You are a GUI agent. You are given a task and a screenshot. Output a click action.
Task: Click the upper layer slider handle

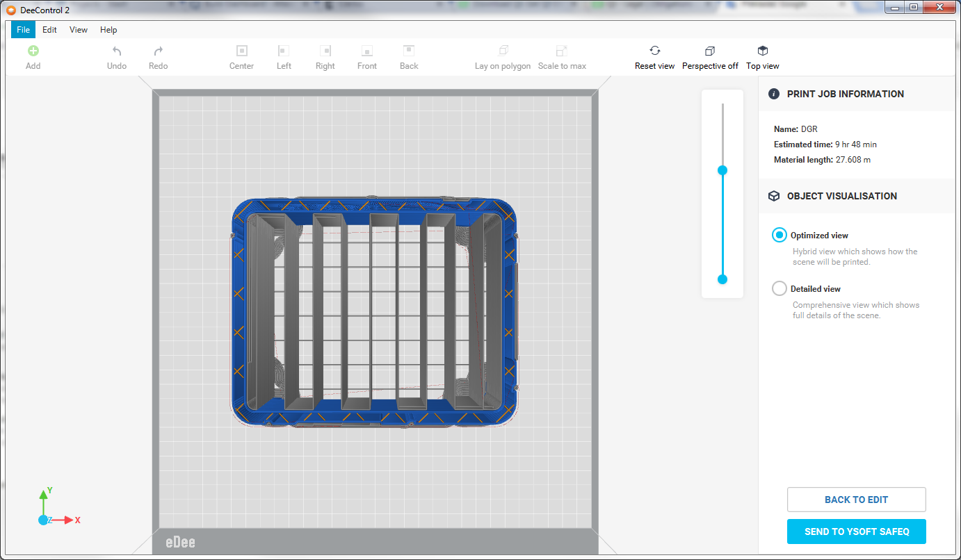pos(722,170)
